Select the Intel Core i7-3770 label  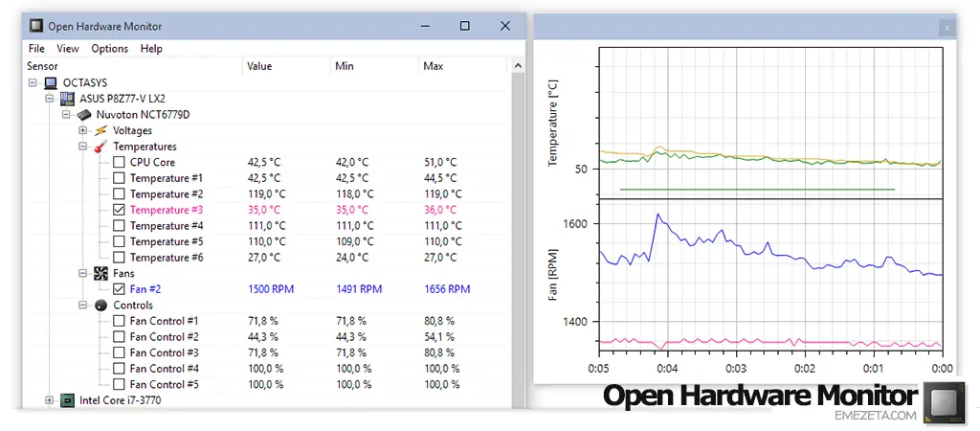[x=120, y=400]
